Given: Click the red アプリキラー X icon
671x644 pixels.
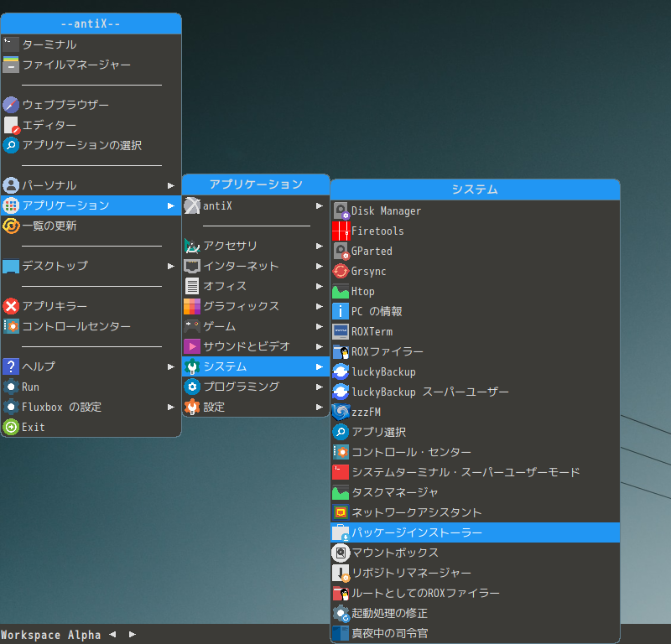Looking at the screenshot, I should 11,306.
